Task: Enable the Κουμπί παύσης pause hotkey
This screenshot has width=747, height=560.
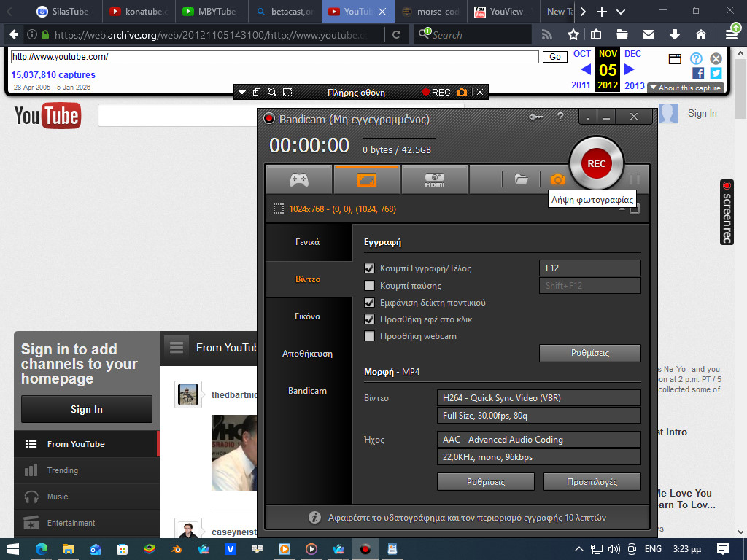Action: click(x=370, y=285)
